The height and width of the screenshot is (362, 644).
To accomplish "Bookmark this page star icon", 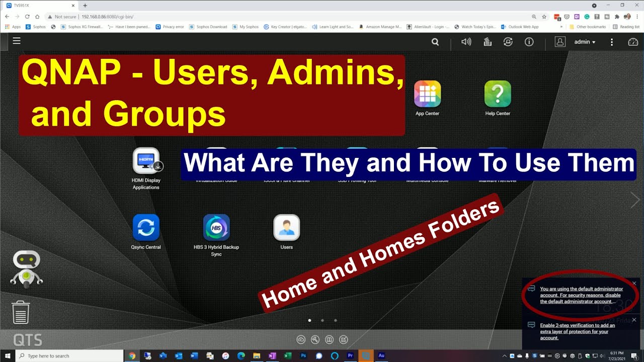I will (x=544, y=17).
